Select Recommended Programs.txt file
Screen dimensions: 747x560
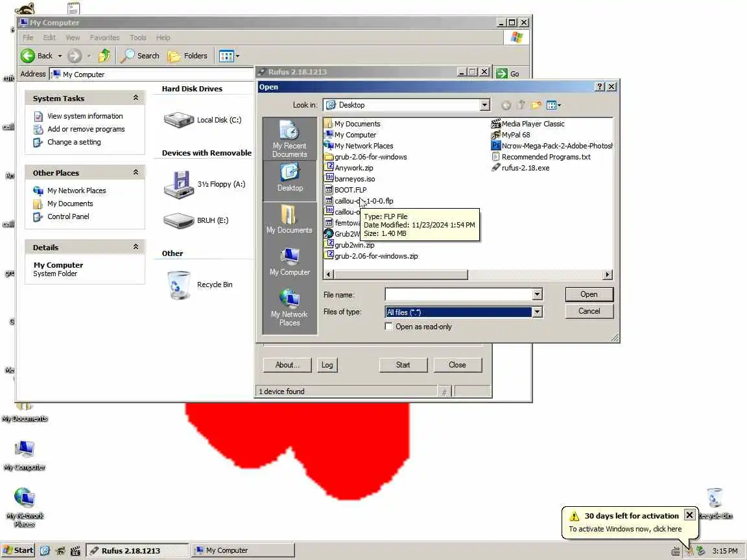click(541, 157)
